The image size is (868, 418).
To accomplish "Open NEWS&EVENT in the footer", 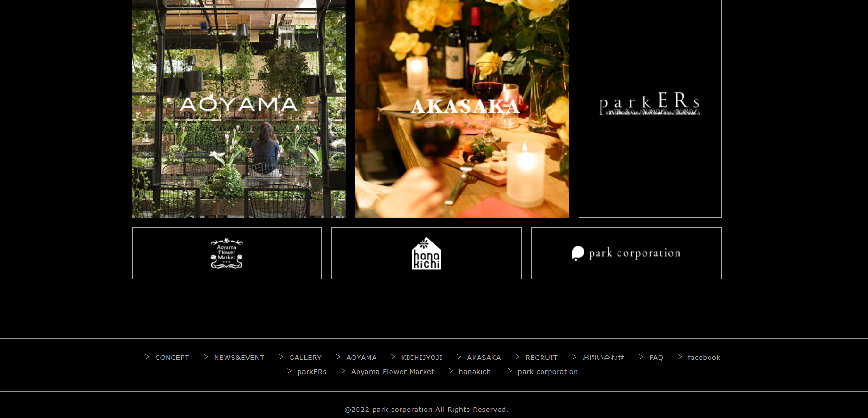I will (239, 358).
